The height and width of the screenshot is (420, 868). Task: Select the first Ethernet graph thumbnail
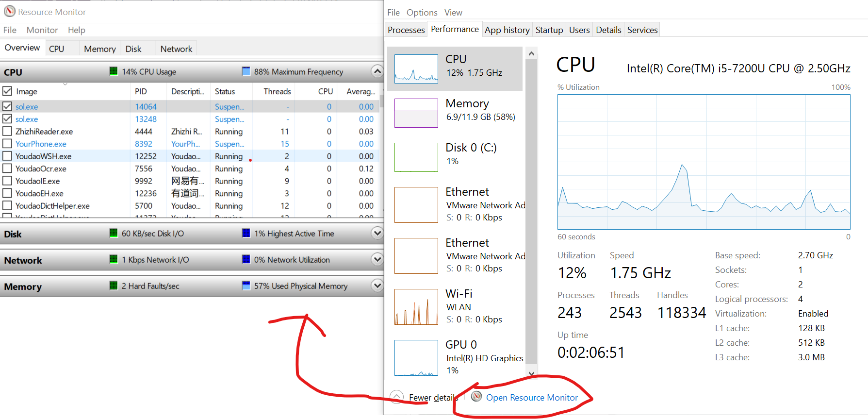416,205
